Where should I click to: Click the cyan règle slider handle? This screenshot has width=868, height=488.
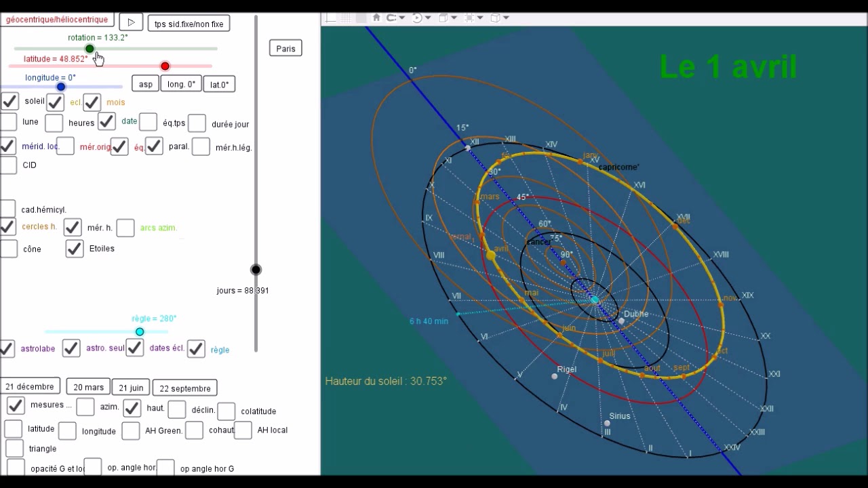click(x=140, y=331)
